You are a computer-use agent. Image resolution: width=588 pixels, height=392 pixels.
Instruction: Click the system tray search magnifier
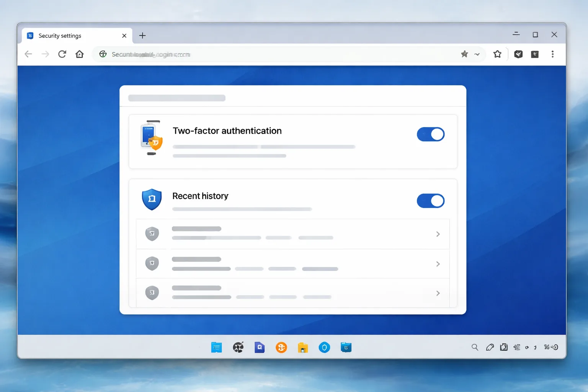(x=475, y=347)
